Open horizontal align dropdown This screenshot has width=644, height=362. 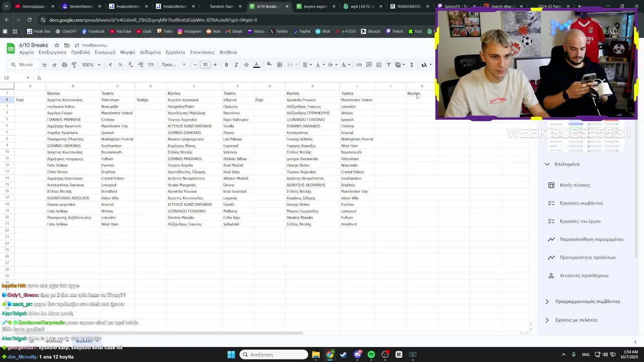click(306, 65)
